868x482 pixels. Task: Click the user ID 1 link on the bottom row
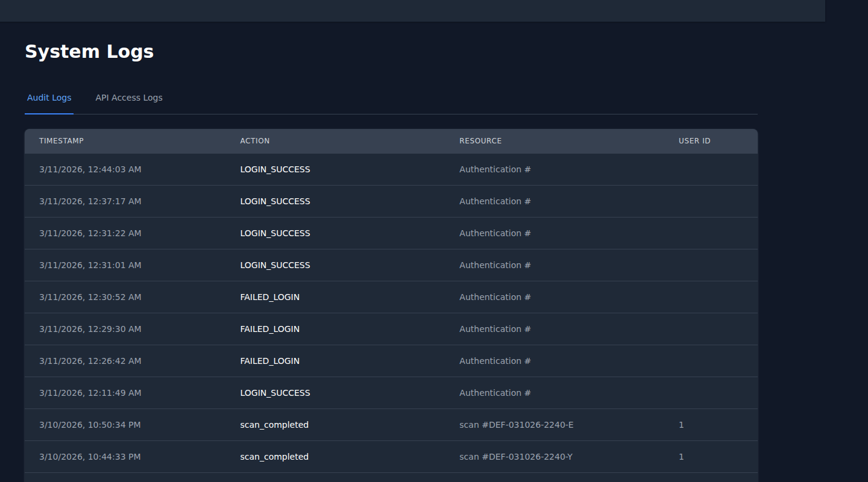pos(681,456)
